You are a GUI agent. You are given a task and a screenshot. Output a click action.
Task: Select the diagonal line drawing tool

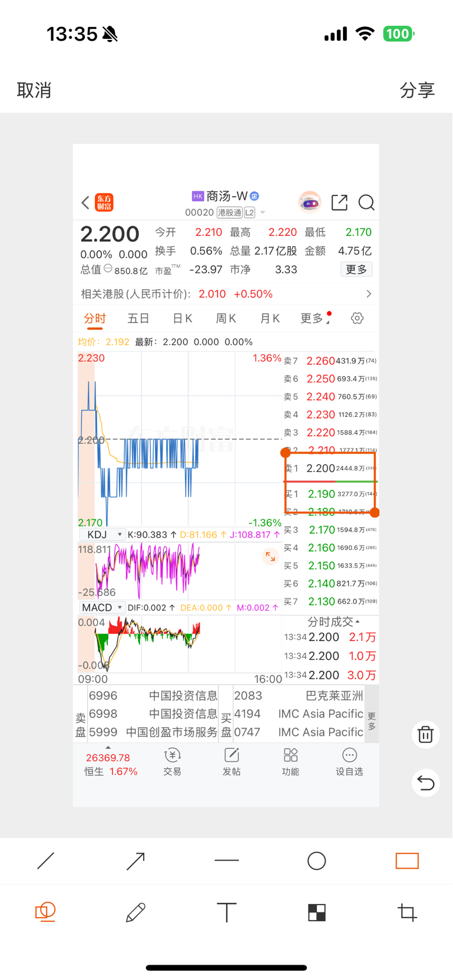tap(45, 861)
